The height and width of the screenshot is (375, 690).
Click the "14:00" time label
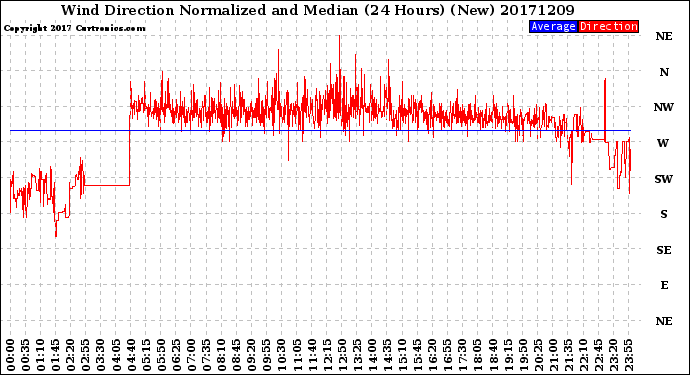tap(372, 355)
